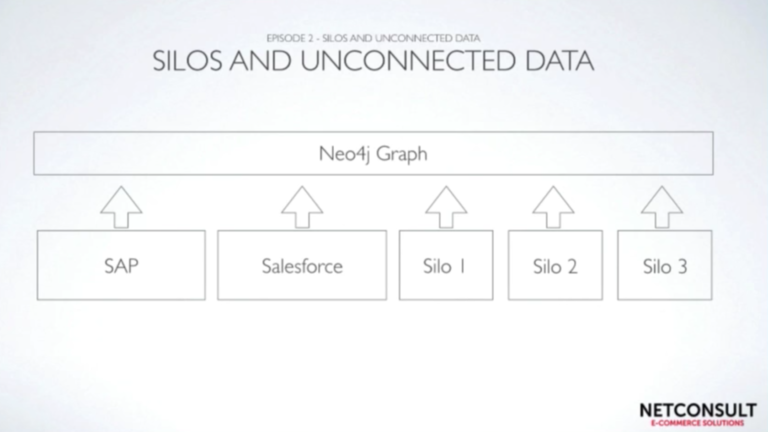Click the word SILOS in the title
The image size is (768, 432).
click(188, 61)
